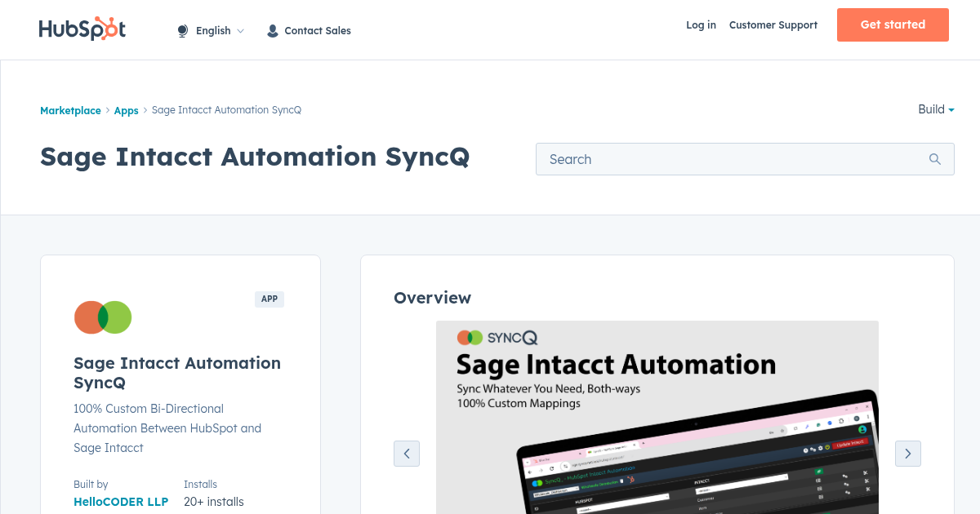Open the English language dropdown
Viewport: 980px width, 514px height.
(x=214, y=30)
